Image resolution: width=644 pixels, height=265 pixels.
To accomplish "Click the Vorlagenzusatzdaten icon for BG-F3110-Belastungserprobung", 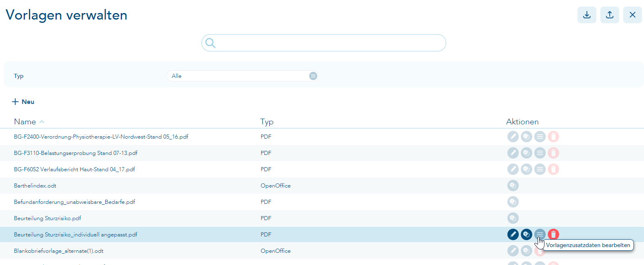I will point(540,153).
